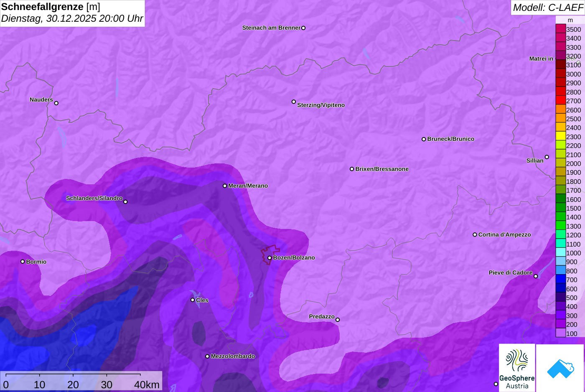Screen dimensions: 585x392
Task: Select the Nauders city marker
Action: tap(56, 103)
